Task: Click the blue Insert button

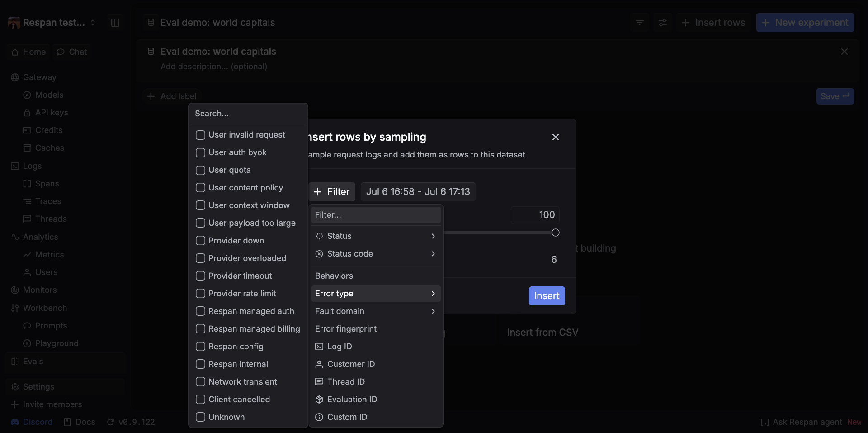Action: pyautogui.click(x=547, y=296)
